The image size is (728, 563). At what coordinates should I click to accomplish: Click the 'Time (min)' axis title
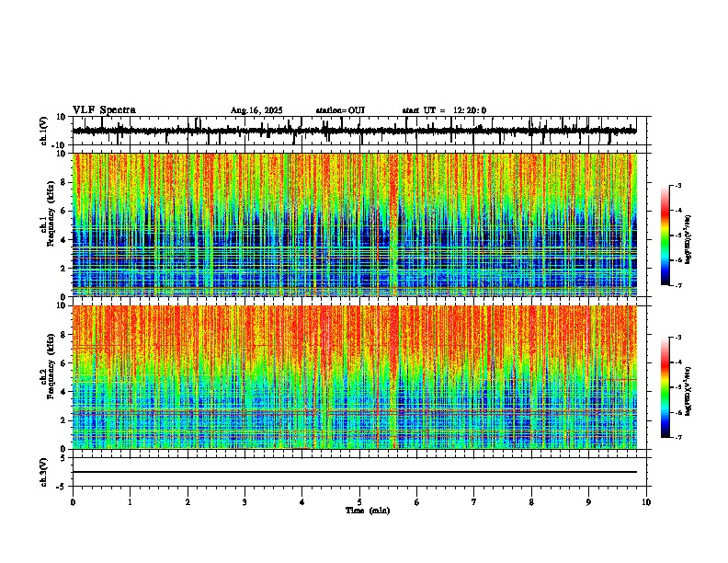pyautogui.click(x=368, y=511)
